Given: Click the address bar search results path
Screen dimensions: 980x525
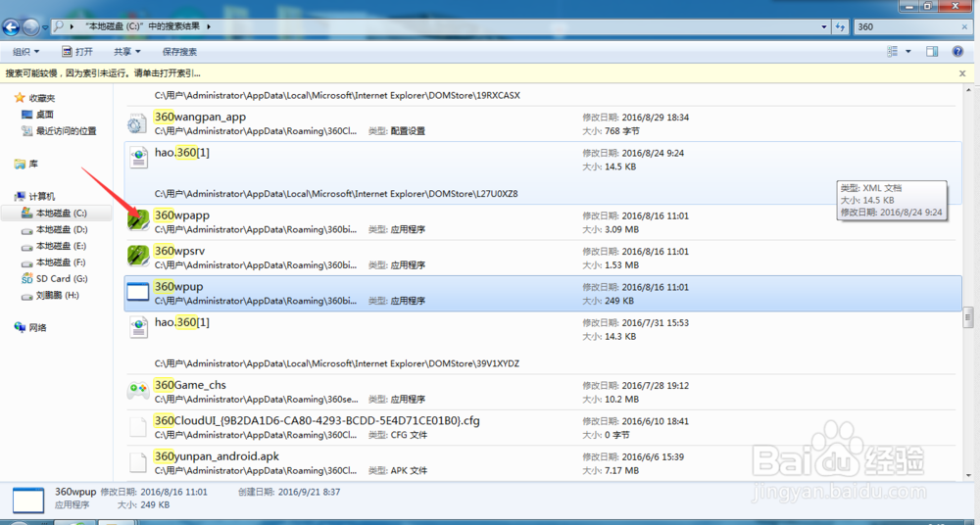Looking at the screenshot, I should tap(143, 26).
